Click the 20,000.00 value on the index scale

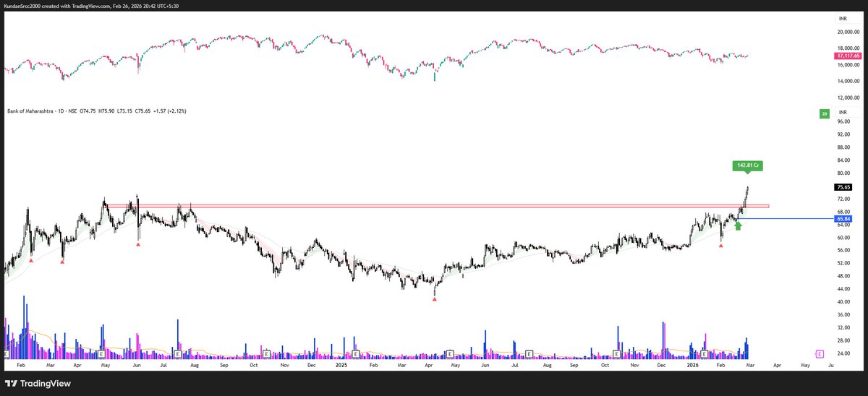(x=848, y=32)
